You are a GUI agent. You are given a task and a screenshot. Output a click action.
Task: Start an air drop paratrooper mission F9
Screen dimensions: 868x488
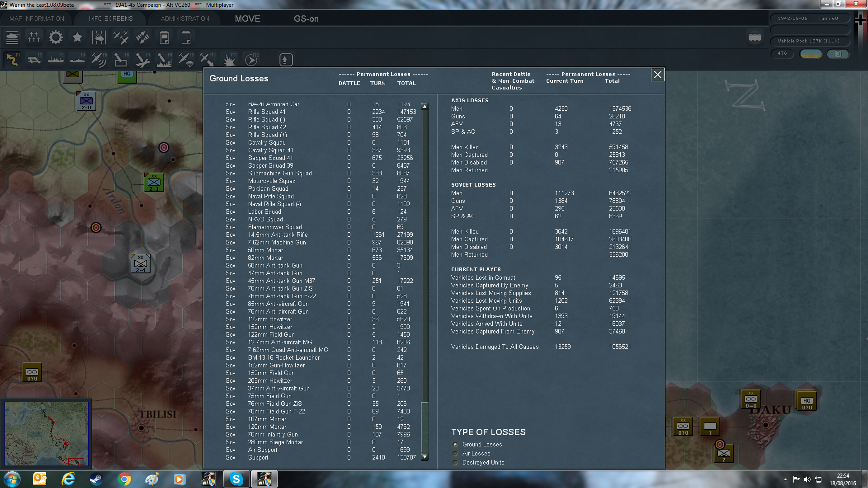coord(185,60)
